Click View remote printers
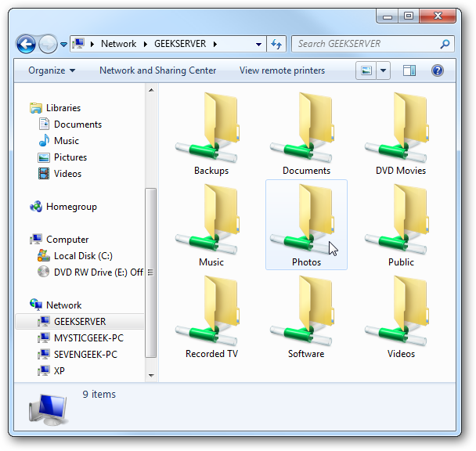Viewport: 476px width, 451px height. pyautogui.click(x=282, y=70)
